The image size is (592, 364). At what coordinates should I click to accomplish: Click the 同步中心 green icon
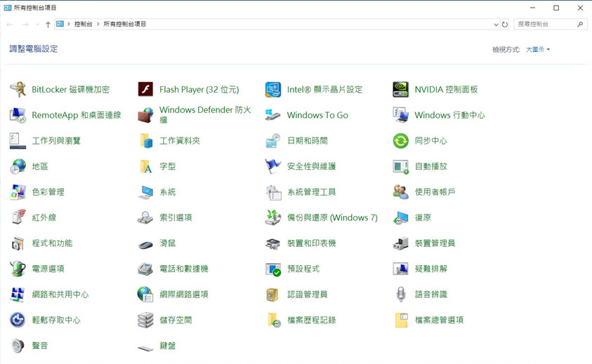(x=400, y=141)
